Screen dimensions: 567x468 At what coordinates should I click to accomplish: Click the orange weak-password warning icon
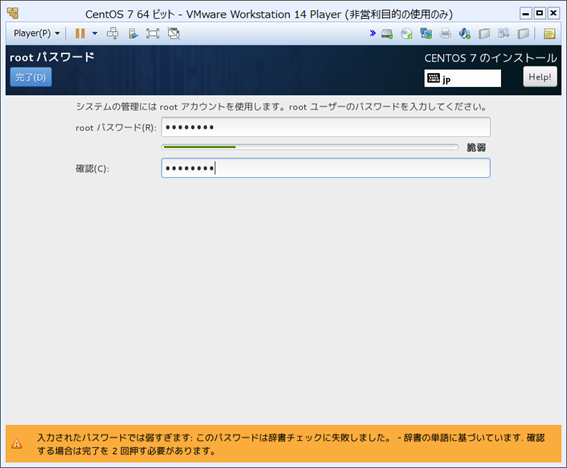pos(17,444)
